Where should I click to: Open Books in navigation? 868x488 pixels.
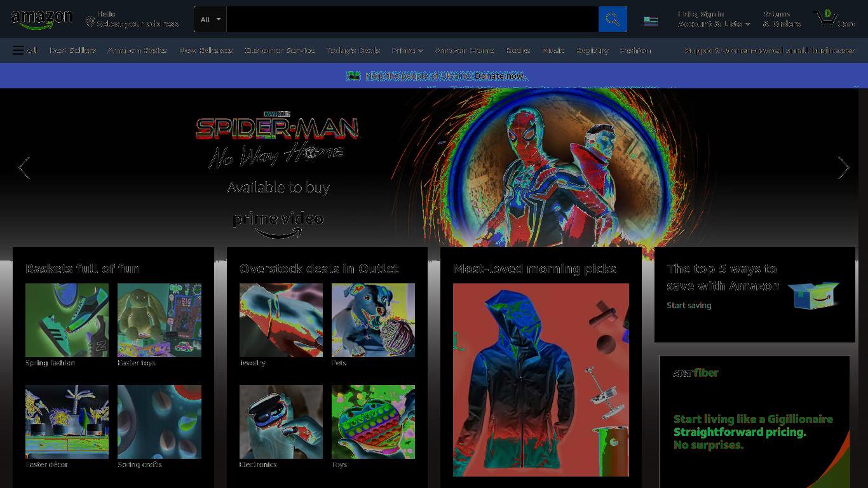click(x=519, y=50)
